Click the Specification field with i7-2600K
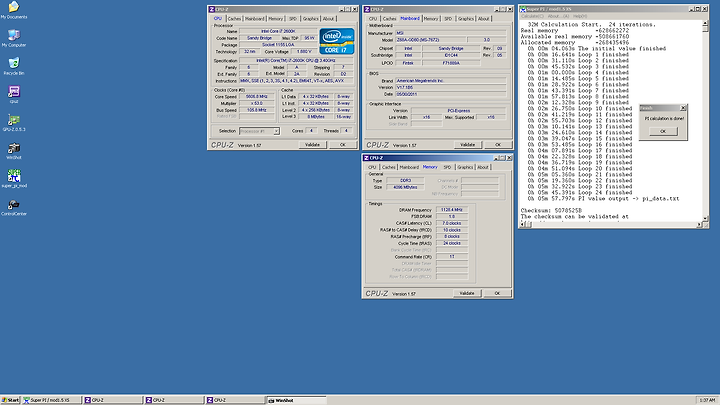This screenshot has height=405, width=720. click(296, 61)
